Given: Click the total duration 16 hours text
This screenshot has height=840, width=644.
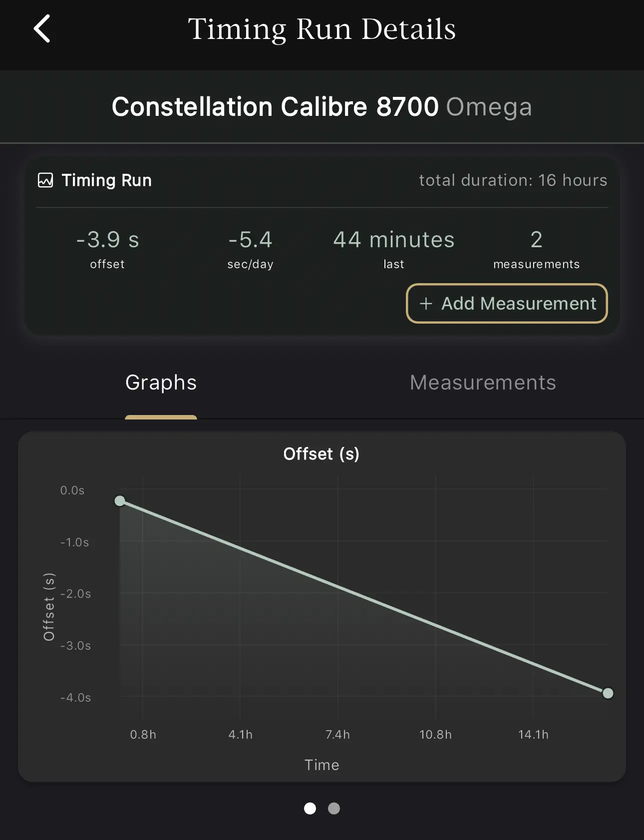Looking at the screenshot, I should 513,180.
